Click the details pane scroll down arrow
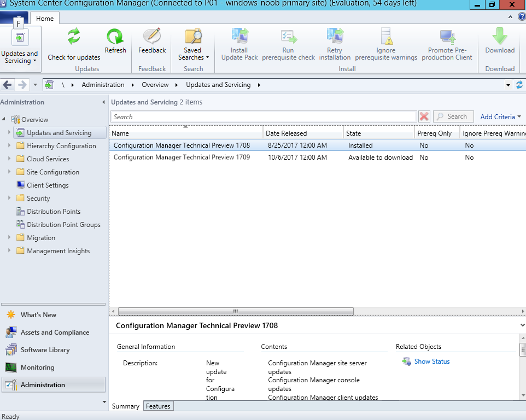Image resolution: width=526 pixels, height=420 pixels. click(523, 396)
